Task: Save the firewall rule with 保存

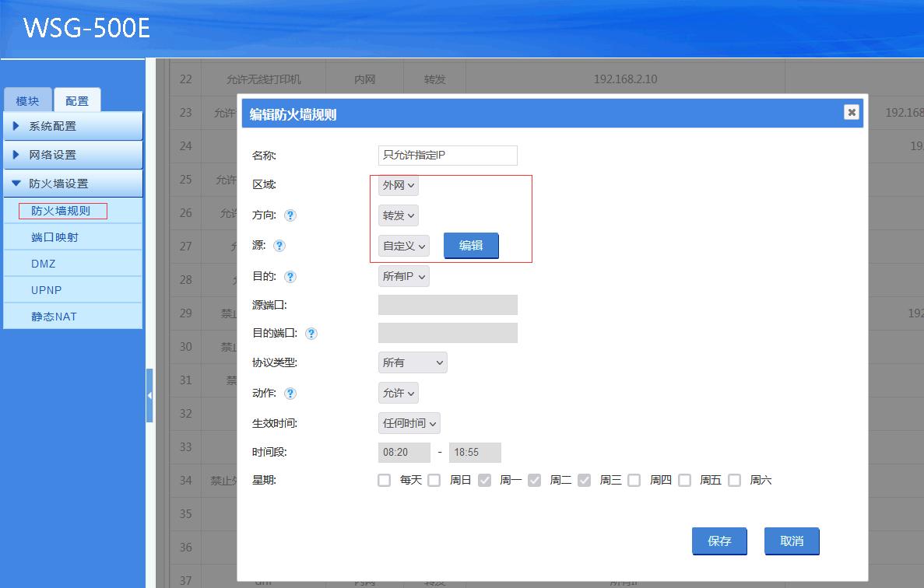Action: coord(718,541)
